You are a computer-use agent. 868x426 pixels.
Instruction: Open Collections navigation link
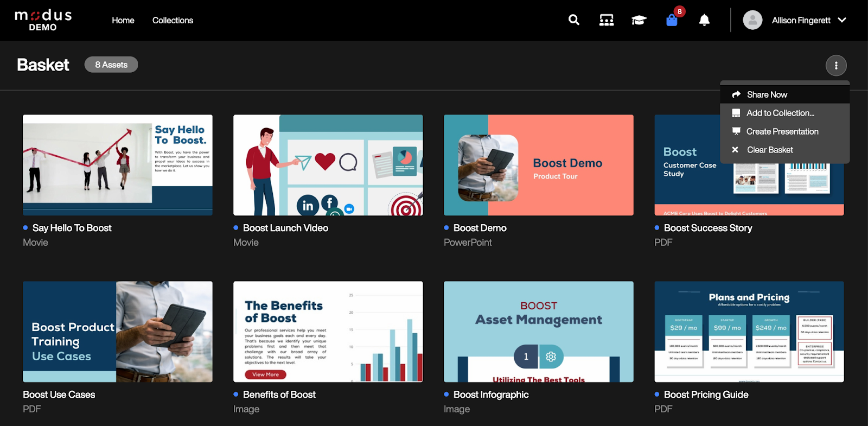pos(173,21)
